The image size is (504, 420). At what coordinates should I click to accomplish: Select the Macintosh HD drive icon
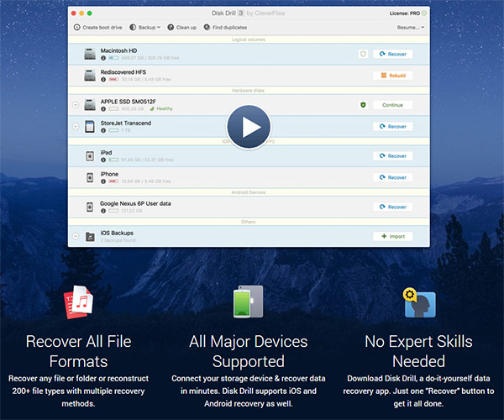(x=90, y=54)
